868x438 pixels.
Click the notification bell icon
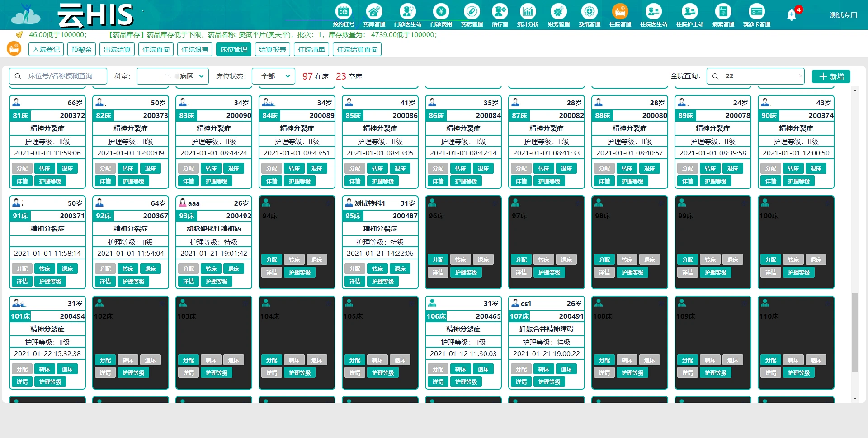[791, 15]
